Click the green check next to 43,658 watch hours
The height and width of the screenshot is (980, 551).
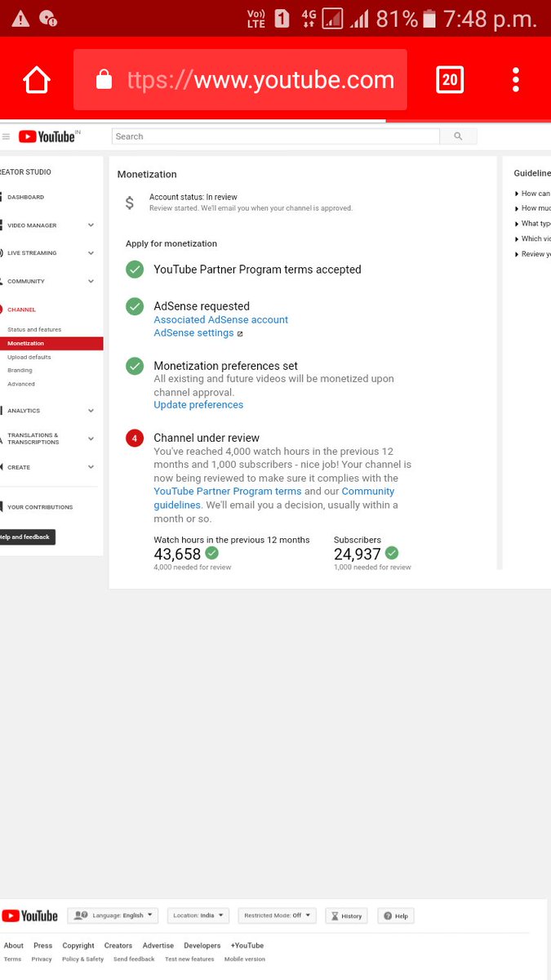212,553
